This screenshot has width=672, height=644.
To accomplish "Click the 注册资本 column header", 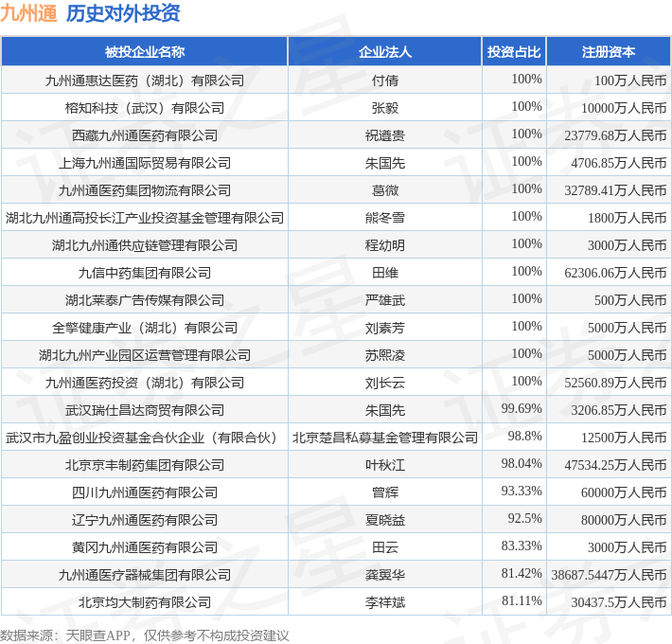I will [609, 52].
